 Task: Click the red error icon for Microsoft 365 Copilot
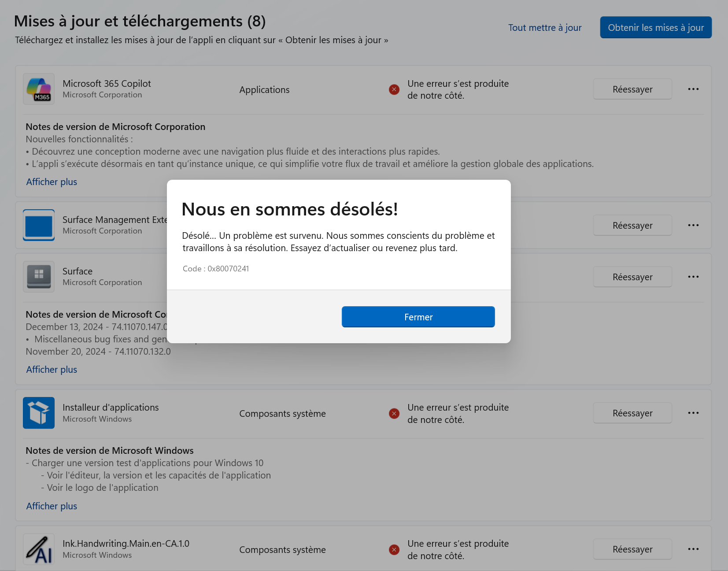tap(394, 89)
